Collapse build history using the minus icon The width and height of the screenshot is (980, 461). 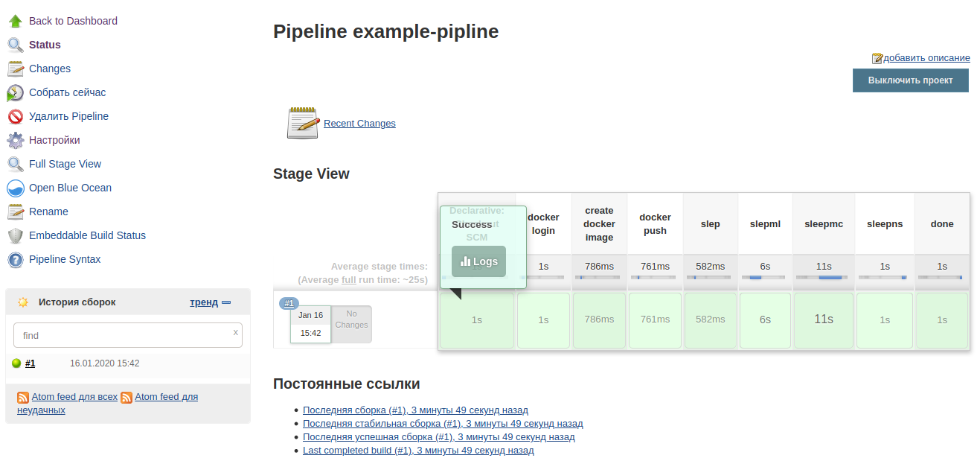pyautogui.click(x=226, y=302)
